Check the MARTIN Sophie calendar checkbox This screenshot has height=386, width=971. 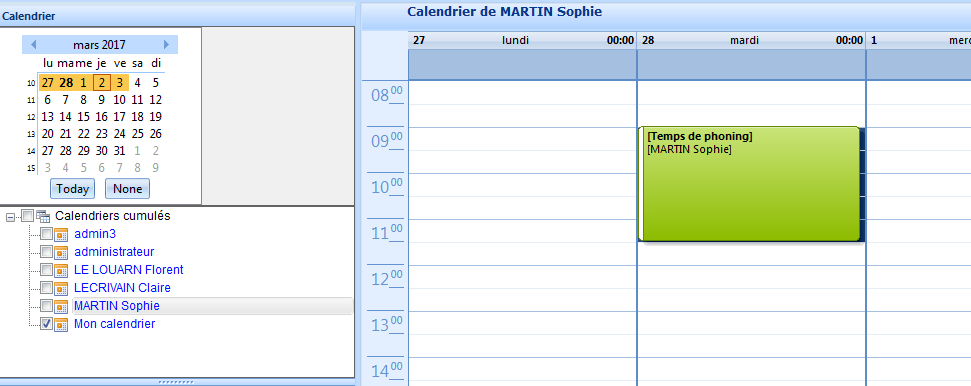coord(46,306)
